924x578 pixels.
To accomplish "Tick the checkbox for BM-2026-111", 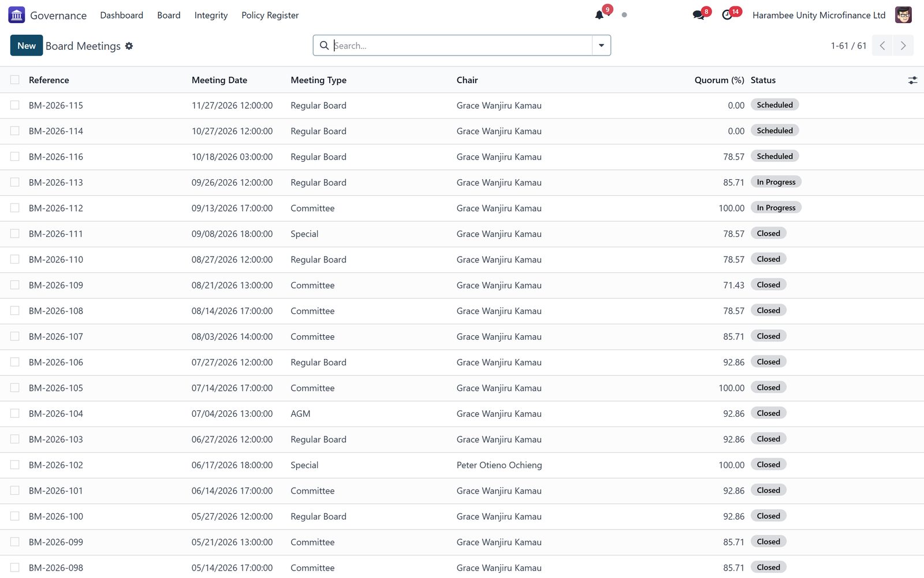I will (x=15, y=234).
